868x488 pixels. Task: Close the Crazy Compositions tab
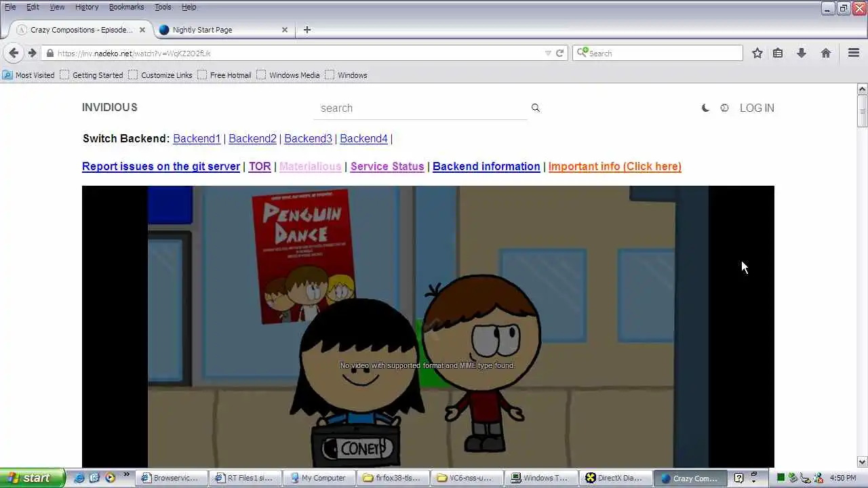(142, 30)
